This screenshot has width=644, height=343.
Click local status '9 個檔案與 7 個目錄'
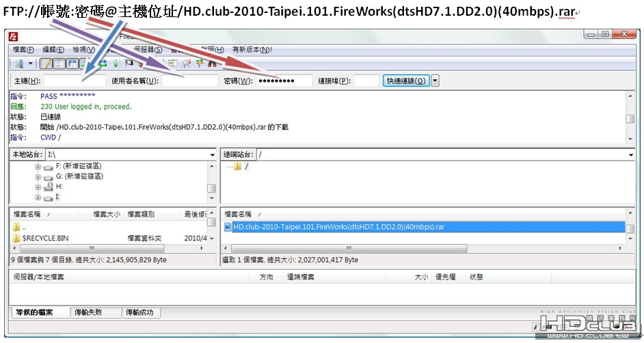[41, 260]
